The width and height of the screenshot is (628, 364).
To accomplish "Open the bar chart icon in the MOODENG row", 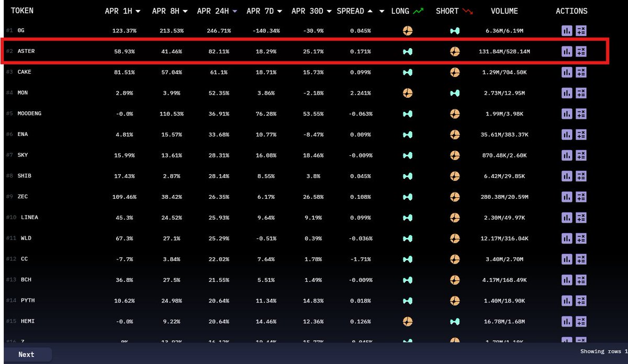I will (x=567, y=113).
